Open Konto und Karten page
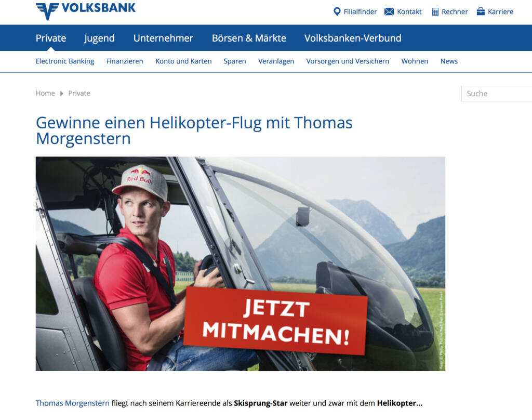This screenshot has height=420, width=532. pos(183,61)
